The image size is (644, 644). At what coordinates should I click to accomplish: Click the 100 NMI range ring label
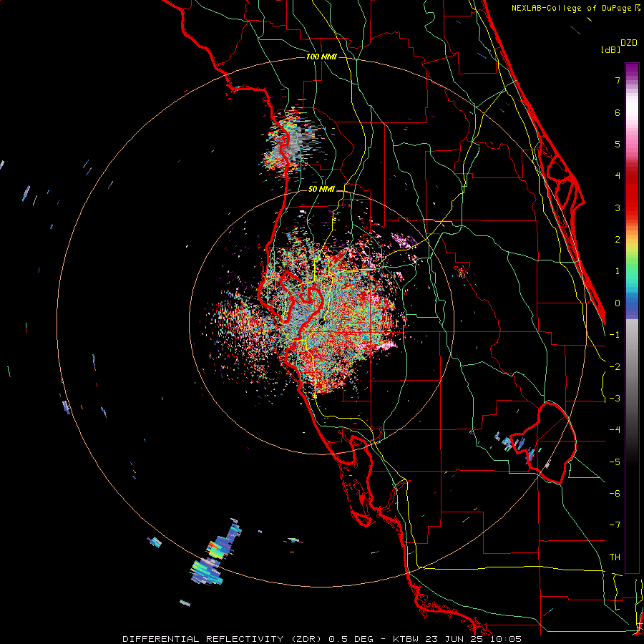[x=321, y=57]
